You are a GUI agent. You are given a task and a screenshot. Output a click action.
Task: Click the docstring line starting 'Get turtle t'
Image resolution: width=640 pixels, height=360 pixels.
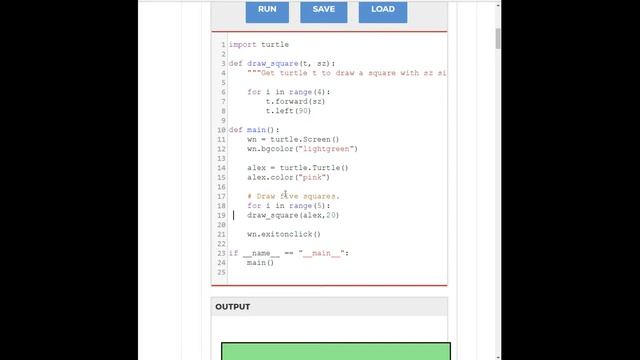[x=347, y=73]
